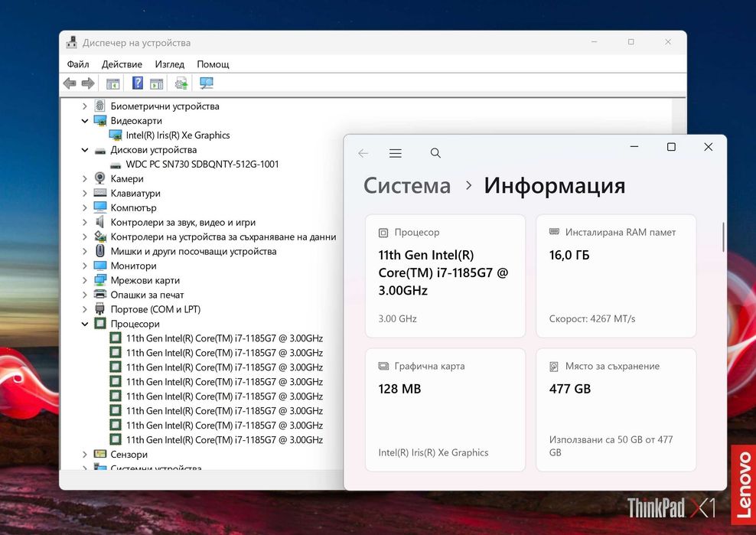Click the Място за съхранение card
The height and width of the screenshot is (535, 756).
coord(616,409)
